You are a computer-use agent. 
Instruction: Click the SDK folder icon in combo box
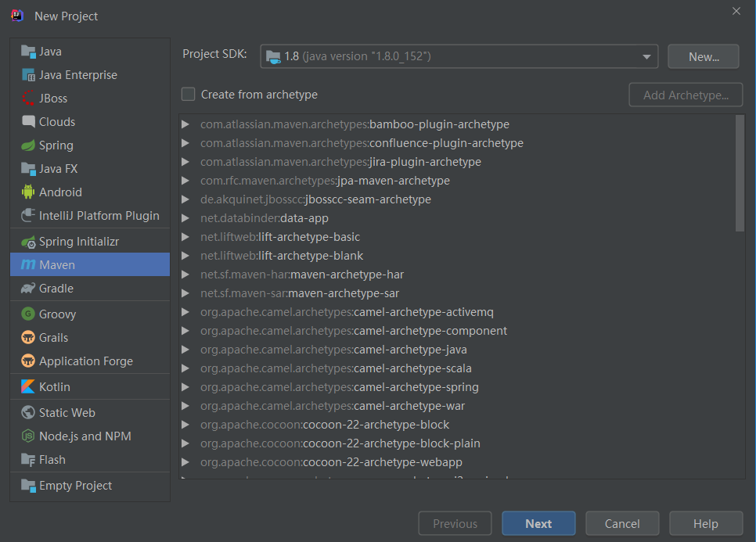[x=273, y=57]
